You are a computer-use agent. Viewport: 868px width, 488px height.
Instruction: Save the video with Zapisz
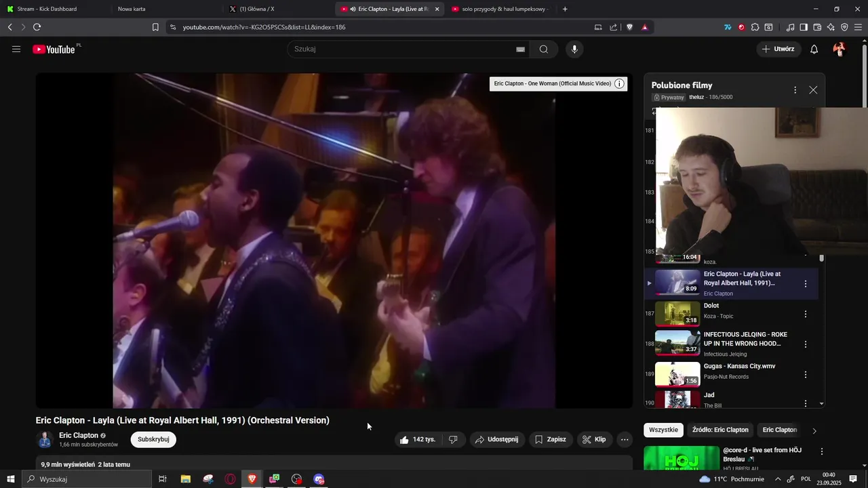point(550,439)
